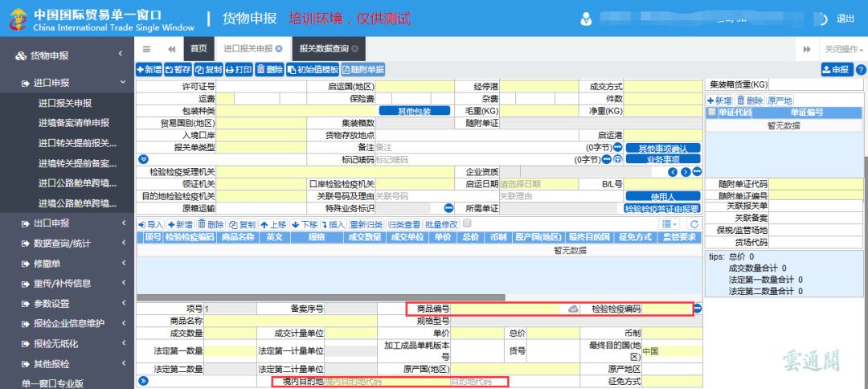Click the left arrow icon in 企业资质 row

tap(673, 172)
